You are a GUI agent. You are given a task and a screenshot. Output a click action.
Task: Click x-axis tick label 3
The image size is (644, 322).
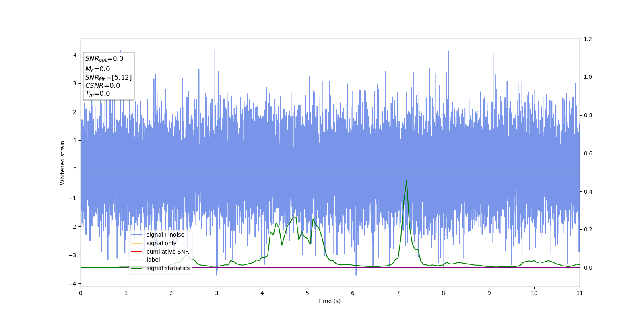point(217,293)
